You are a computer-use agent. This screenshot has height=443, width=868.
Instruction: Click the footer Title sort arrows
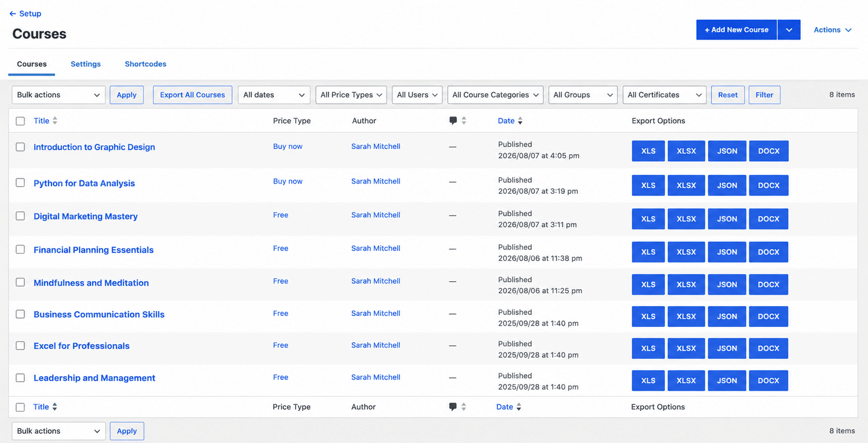[x=54, y=407]
